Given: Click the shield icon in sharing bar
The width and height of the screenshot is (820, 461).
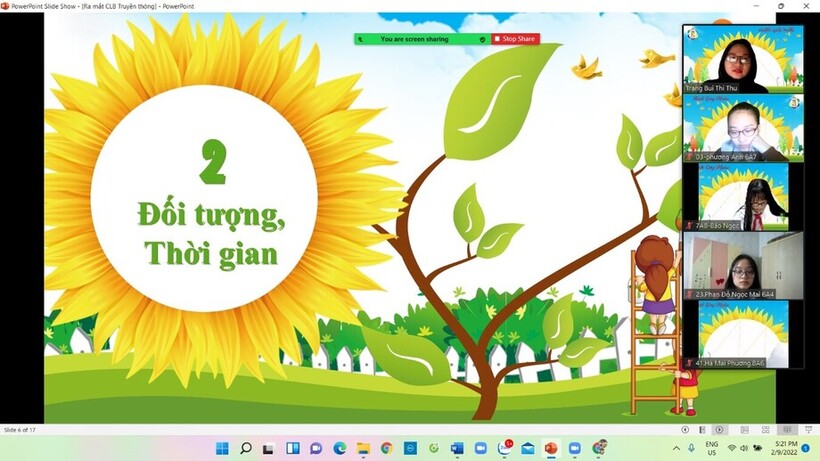Looking at the screenshot, I should 482,39.
